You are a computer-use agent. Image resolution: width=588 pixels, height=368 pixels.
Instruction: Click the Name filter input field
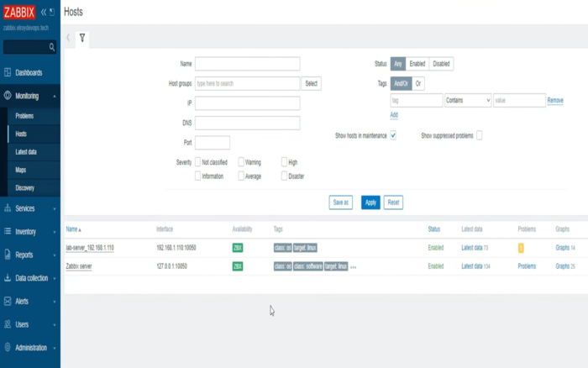[248, 64]
